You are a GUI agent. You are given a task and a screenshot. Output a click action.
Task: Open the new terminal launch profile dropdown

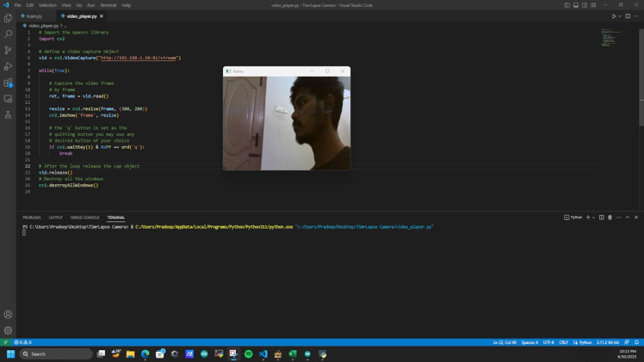594,218
